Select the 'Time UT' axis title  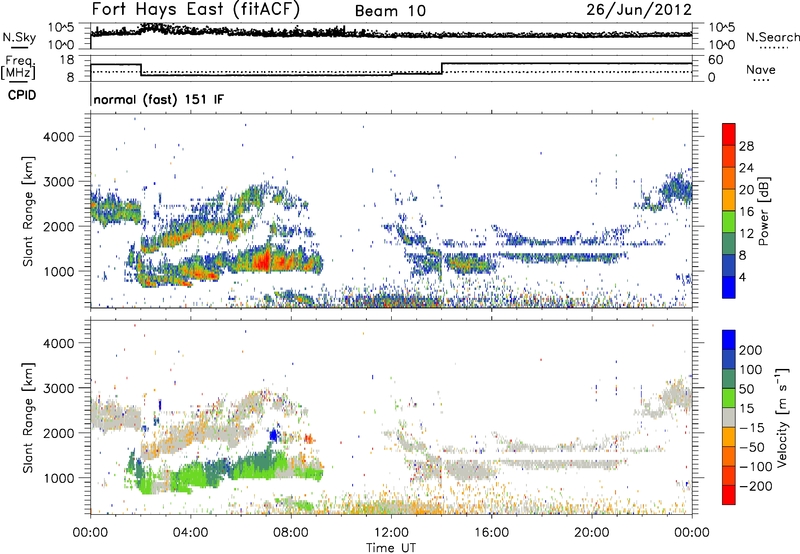tap(391, 548)
